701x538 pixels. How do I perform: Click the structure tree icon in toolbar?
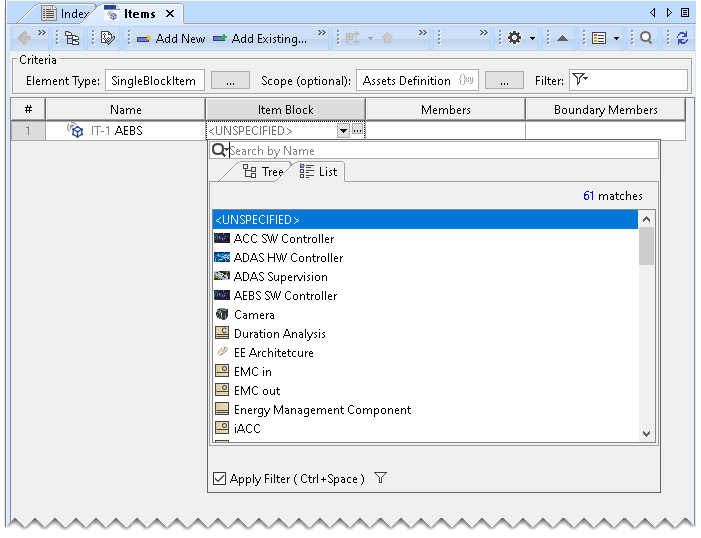point(72,38)
